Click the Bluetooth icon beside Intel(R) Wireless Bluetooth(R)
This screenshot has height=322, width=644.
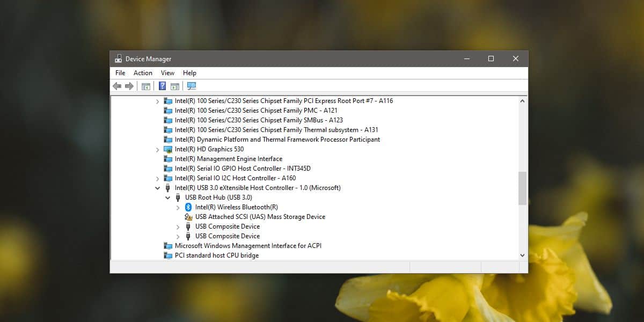point(188,207)
